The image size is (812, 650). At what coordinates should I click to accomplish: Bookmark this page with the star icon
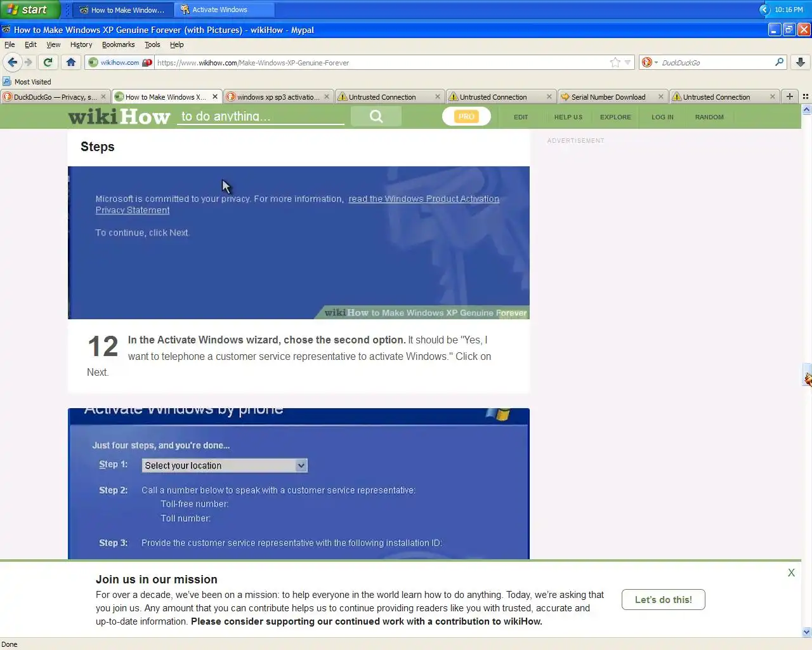coord(615,62)
